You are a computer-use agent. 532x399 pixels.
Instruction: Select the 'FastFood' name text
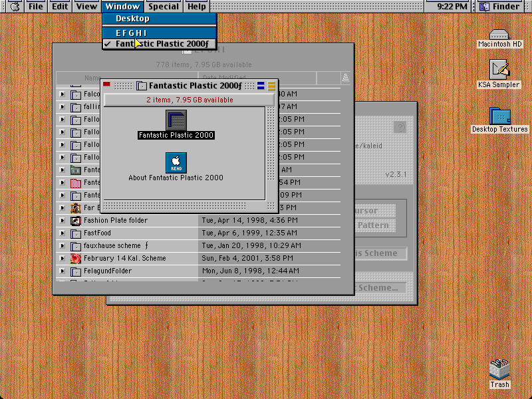point(97,233)
